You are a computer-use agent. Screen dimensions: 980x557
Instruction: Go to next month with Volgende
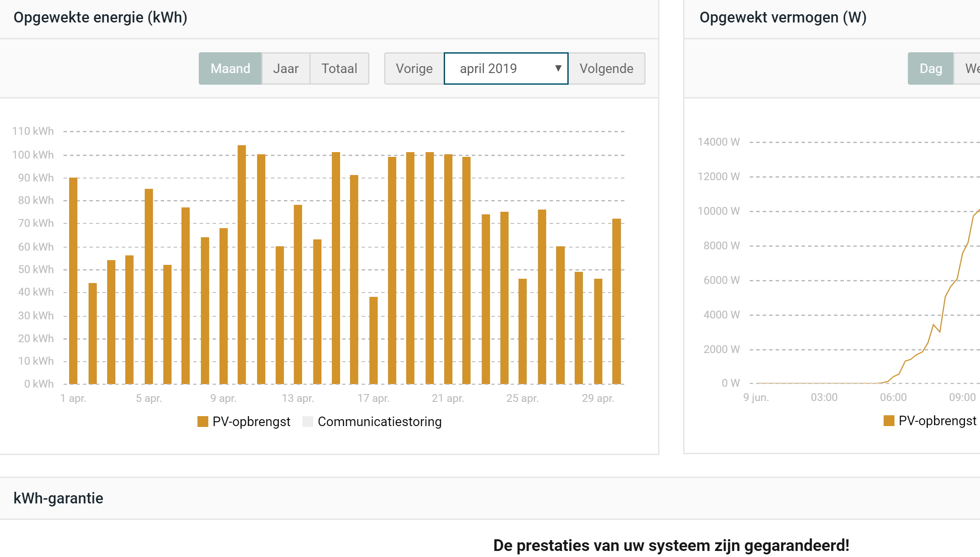[x=606, y=68]
